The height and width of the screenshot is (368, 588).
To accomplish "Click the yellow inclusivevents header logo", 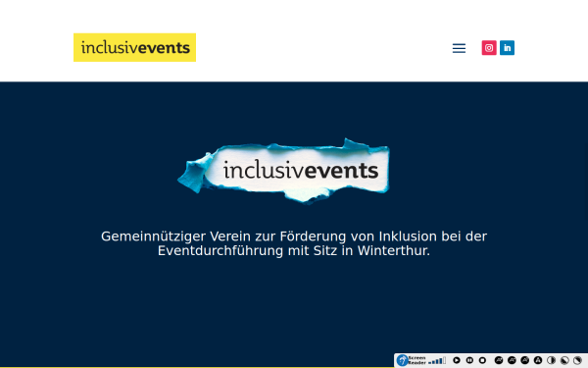I will (x=134, y=47).
